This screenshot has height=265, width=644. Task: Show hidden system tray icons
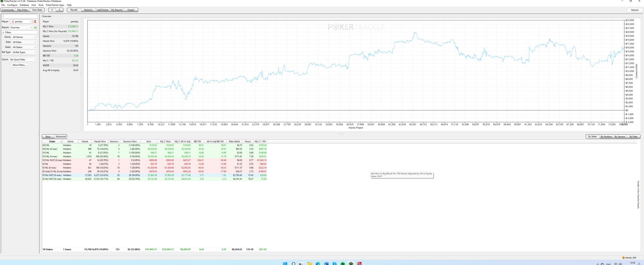(x=598, y=264)
